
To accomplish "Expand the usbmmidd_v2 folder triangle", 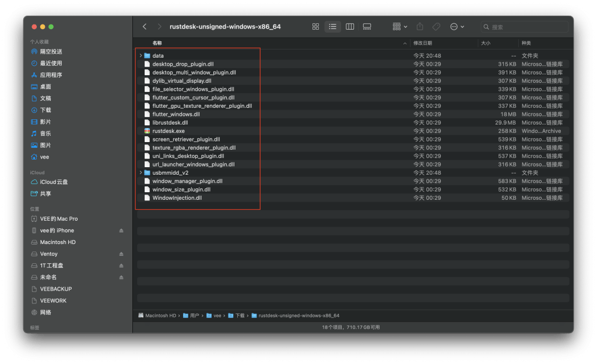I will coord(141,173).
